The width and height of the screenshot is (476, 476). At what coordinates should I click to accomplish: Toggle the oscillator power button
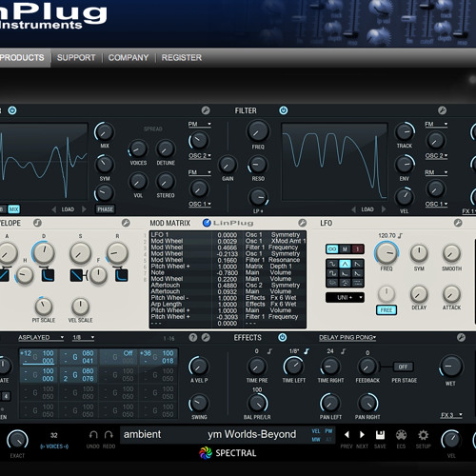(12, 110)
